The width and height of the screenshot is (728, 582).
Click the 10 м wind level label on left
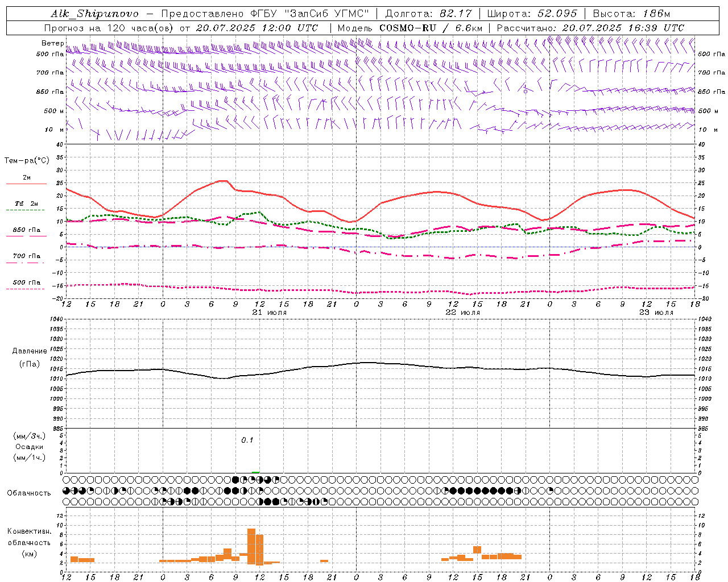(55, 130)
